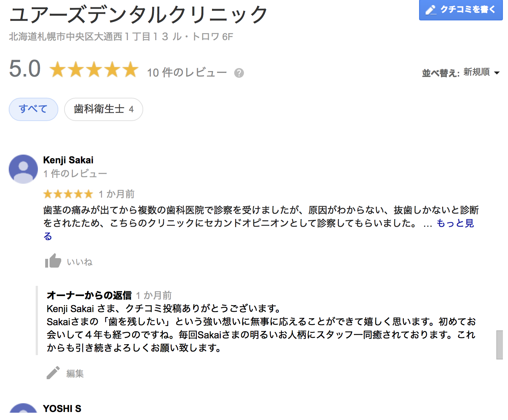Viewport: 508px width, 420px height.
Task: Click the vertical scrollbar thumb on right
Action: (x=500, y=345)
